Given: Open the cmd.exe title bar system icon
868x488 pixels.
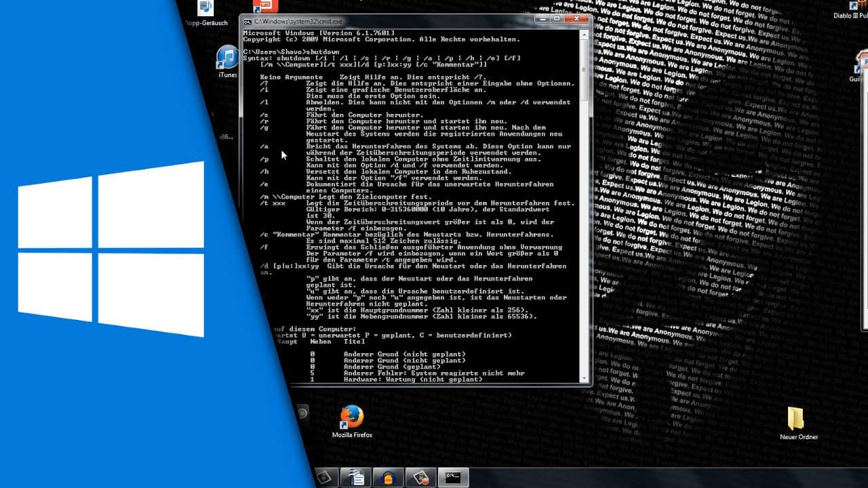Looking at the screenshot, I should pyautogui.click(x=248, y=22).
